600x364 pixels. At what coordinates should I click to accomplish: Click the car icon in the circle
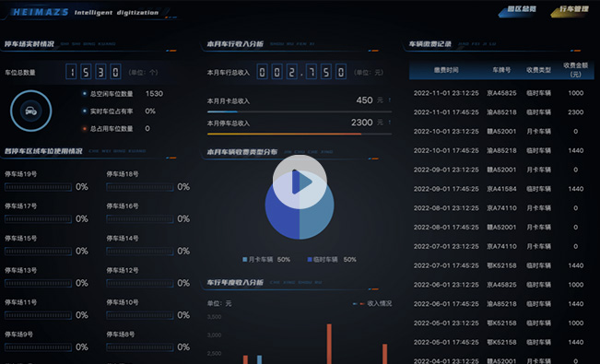(31, 111)
